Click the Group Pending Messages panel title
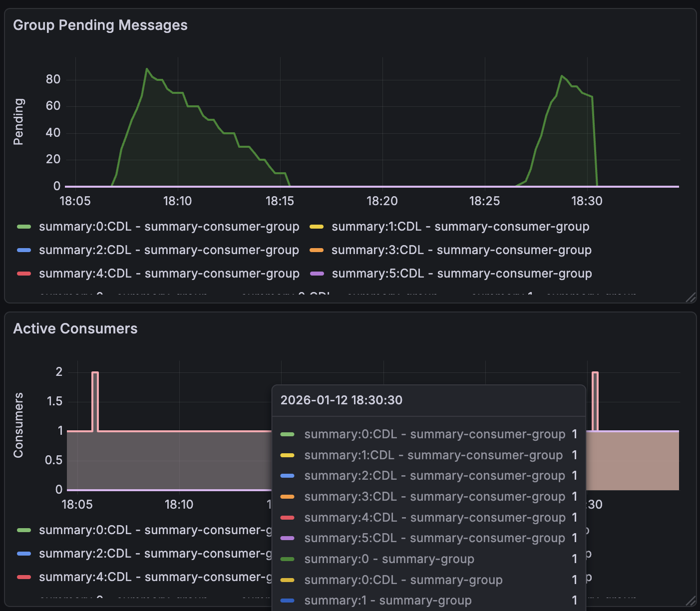This screenshot has width=700, height=611. [100, 25]
